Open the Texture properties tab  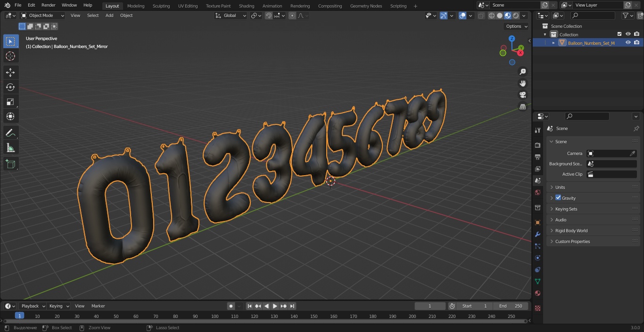click(x=537, y=308)
